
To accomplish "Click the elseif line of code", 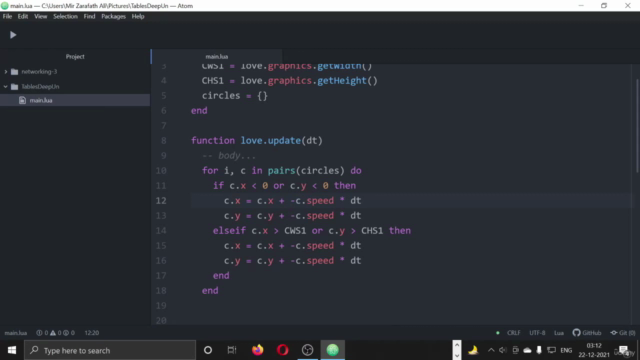I will 312,231.
